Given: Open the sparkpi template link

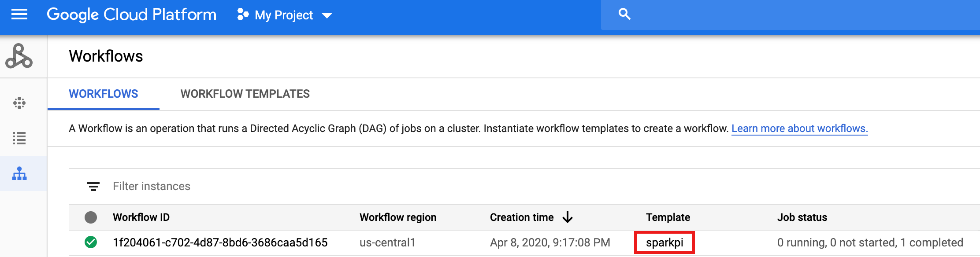Looking at the screenshot, I should [664, 242].
